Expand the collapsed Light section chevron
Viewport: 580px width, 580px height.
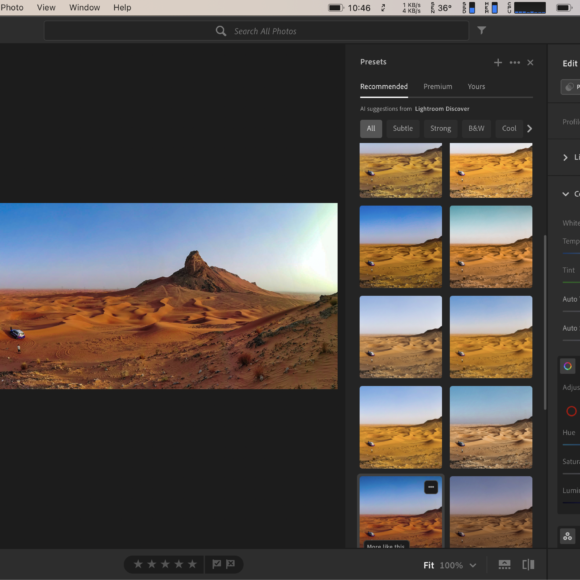tap(565, 158)
